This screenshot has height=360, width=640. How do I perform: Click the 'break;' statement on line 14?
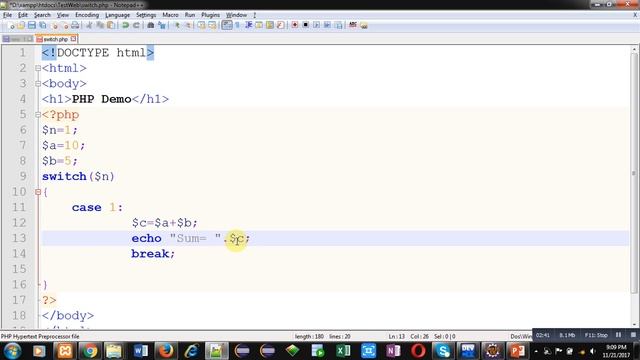(153, 253)
